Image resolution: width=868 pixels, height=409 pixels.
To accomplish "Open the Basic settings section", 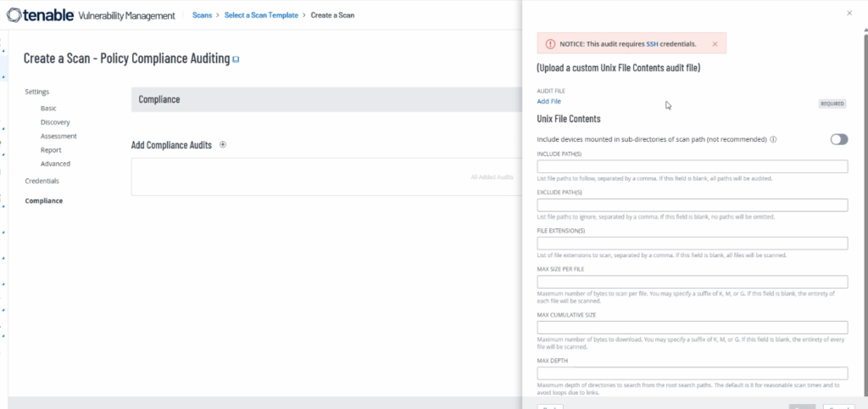I will coord(48,109).
